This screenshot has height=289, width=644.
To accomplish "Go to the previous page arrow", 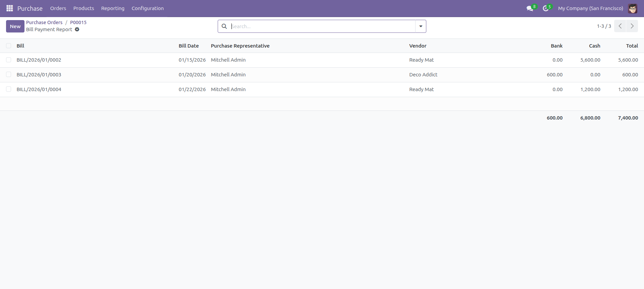I will coord(620,26).
